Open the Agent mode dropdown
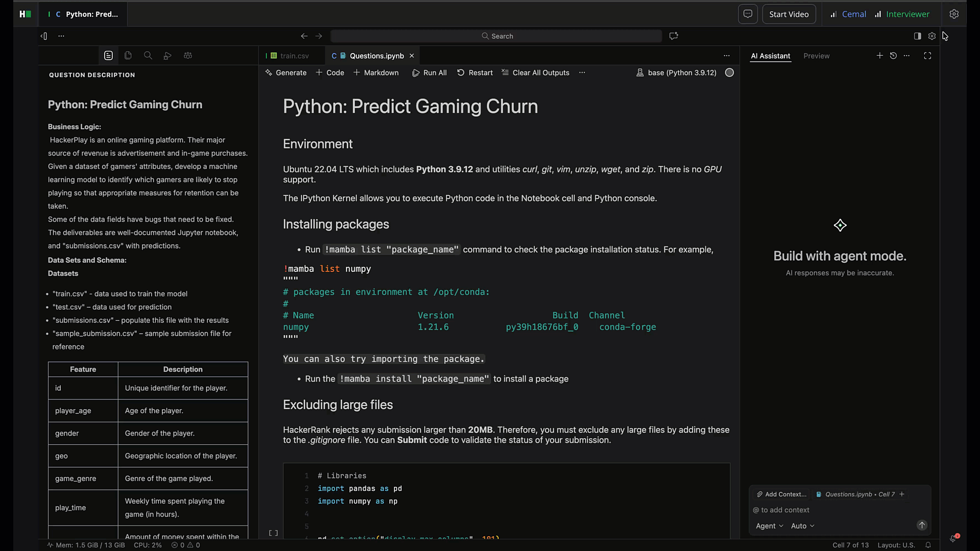The height and width of the screenshot is (551, 980). 769,526
